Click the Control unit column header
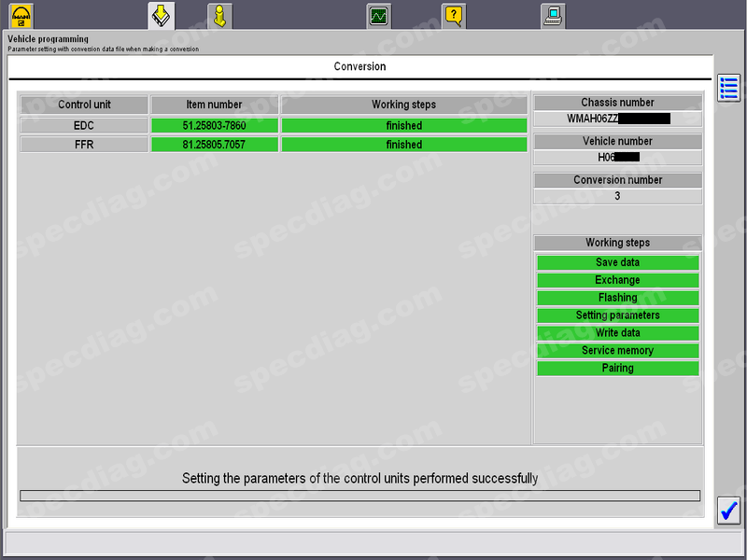 tap(84, 105)
